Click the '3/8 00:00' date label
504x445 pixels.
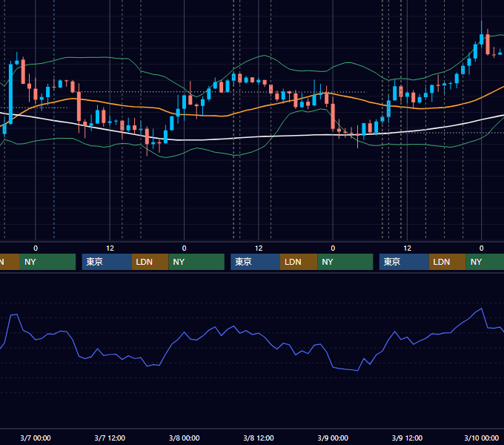click(184, 438)
